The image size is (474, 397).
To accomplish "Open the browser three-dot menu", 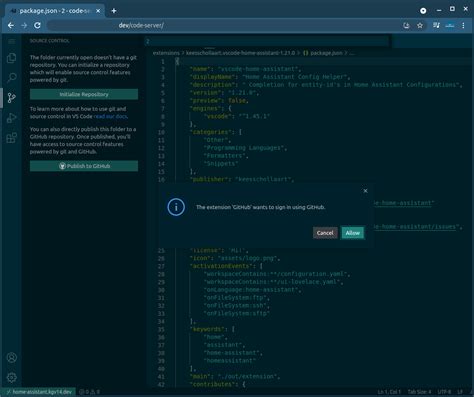I will pyautogui.click(x=463, y=25).
